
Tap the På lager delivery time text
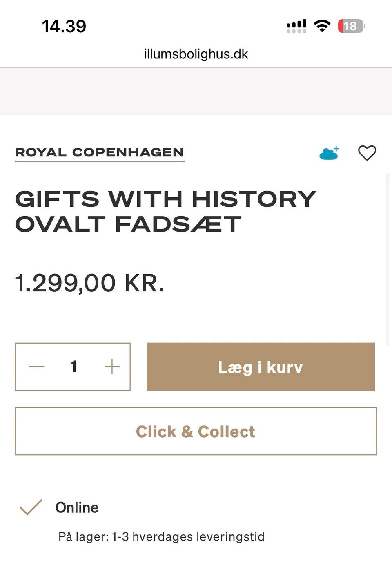click(x=161, y=536)
